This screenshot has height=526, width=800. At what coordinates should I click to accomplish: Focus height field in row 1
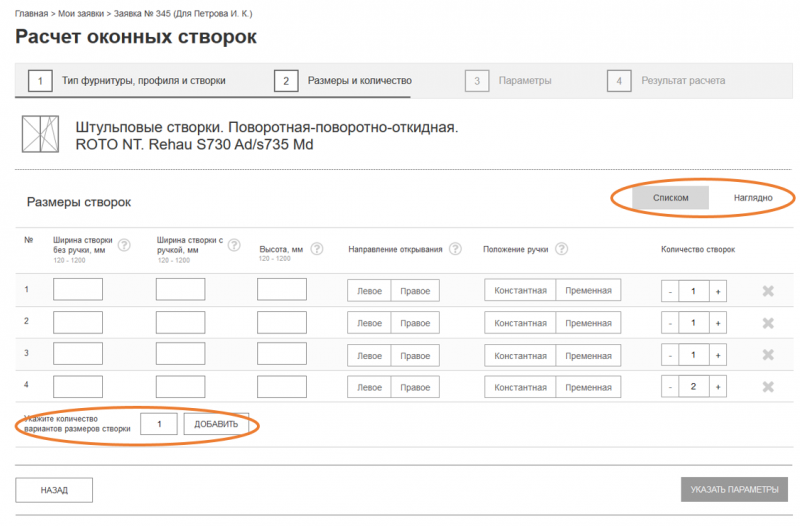[282, 289]
